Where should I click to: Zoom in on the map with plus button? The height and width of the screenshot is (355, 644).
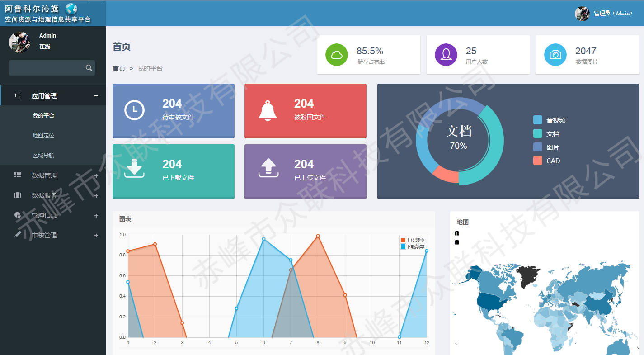457,233
